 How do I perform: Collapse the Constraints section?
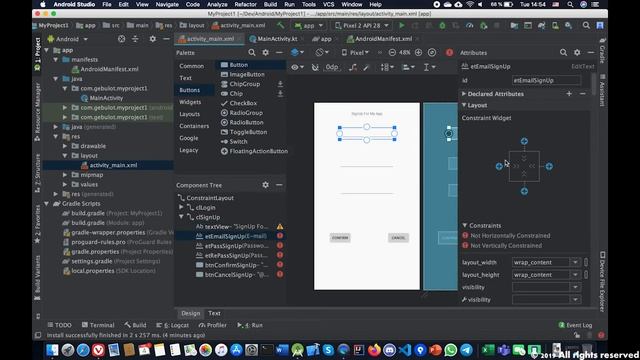click(464, 225)
